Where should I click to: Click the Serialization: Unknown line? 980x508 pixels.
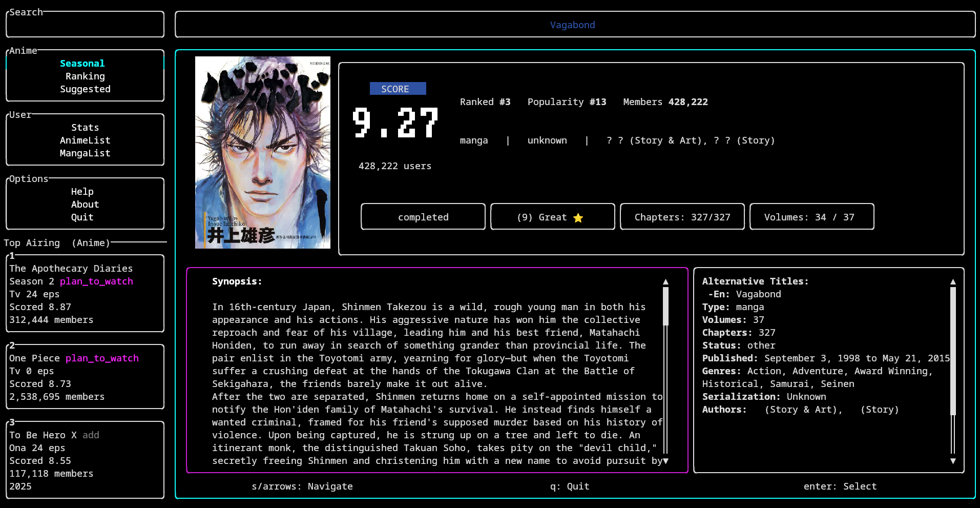click(764, 397)
